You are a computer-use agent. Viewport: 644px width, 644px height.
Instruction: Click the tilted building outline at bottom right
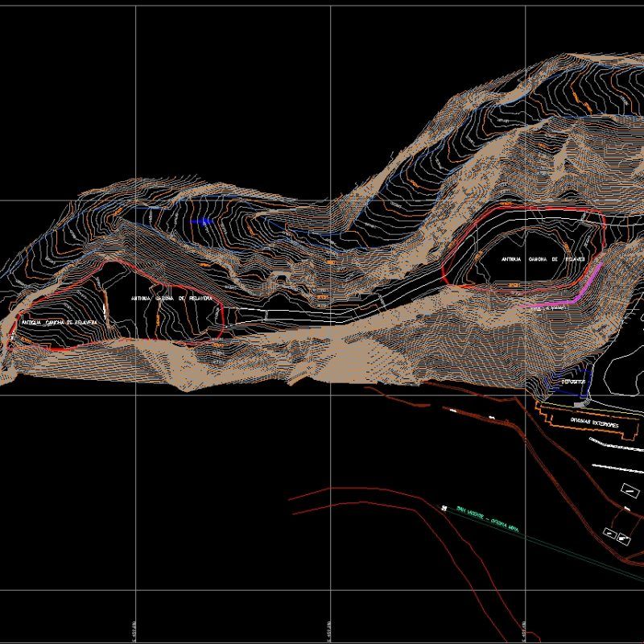click(624, 539)
